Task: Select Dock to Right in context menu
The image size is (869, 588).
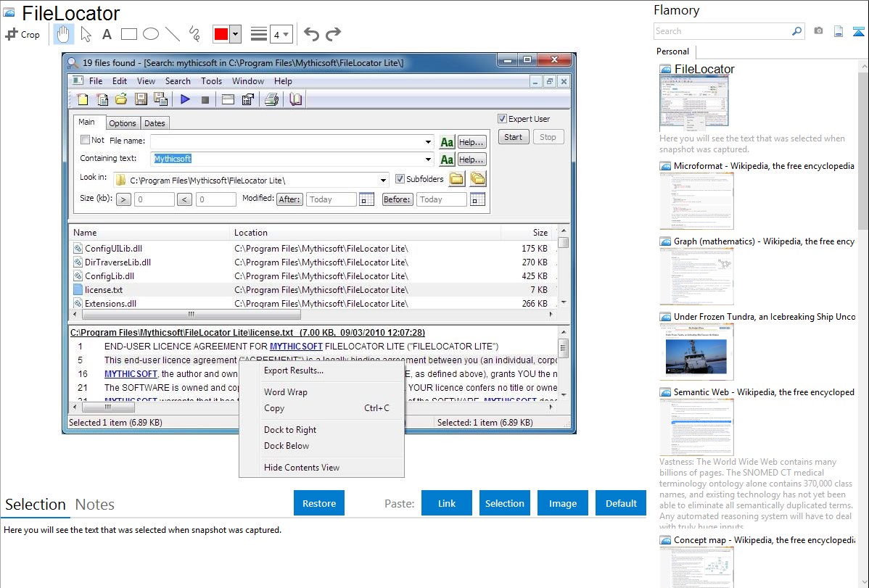Action: pyautogui.click(x=290, y=429)
